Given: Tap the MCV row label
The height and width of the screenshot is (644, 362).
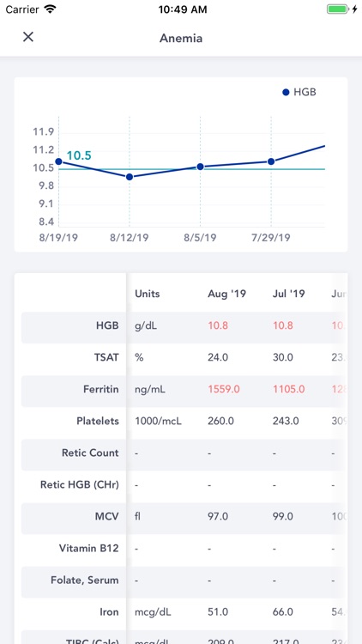Looking at the screenshot, I should (106, 517).
